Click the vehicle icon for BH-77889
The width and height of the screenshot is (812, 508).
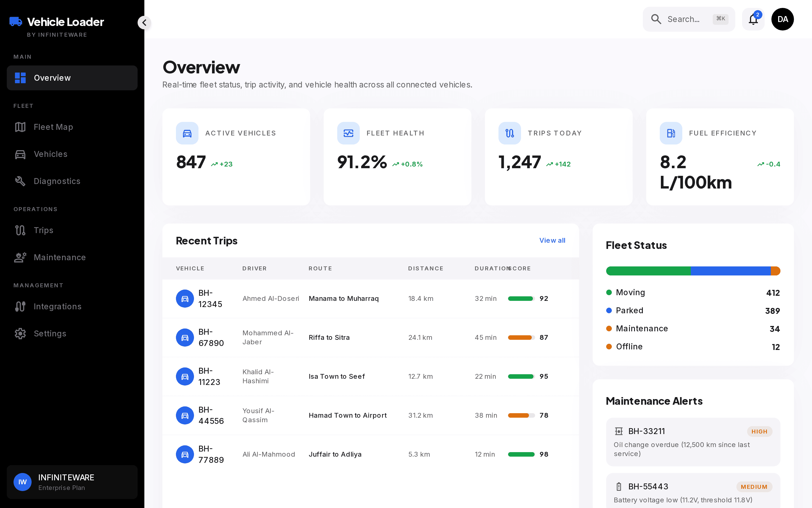[x=185, y=455]
